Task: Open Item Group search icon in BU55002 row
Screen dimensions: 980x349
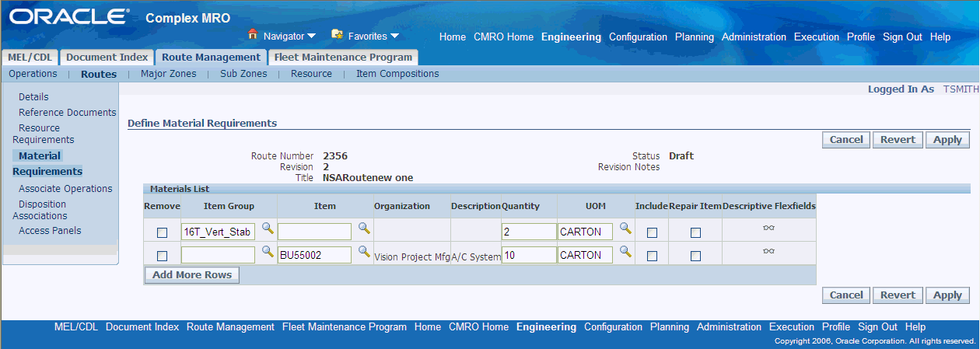Action: pyautogui.click(x=268, y=252)
